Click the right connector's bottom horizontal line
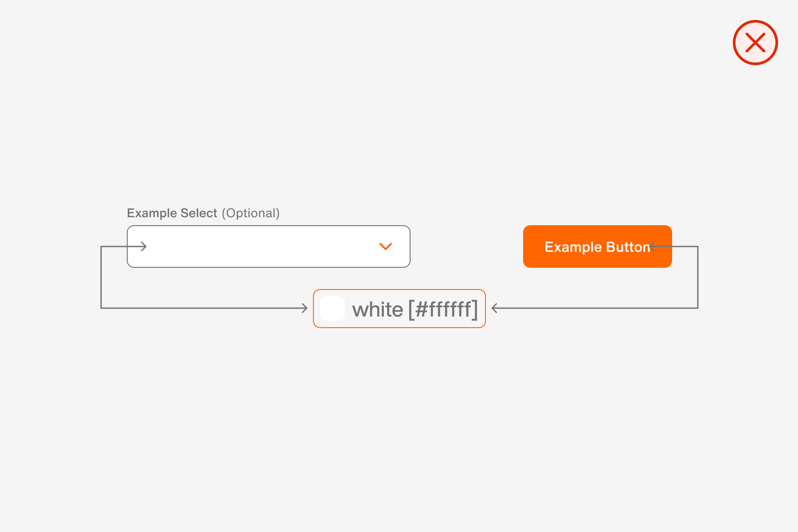 (x=594, y=308)
